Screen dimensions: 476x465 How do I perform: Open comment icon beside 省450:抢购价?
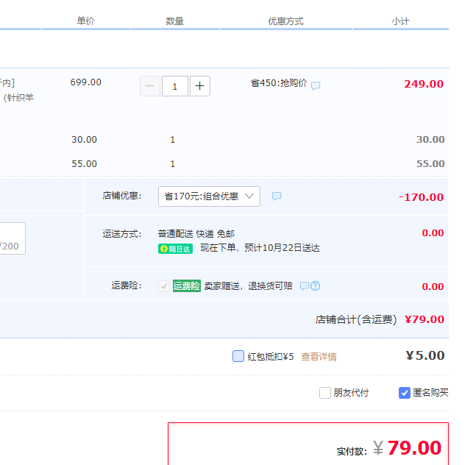pos(316,85)
